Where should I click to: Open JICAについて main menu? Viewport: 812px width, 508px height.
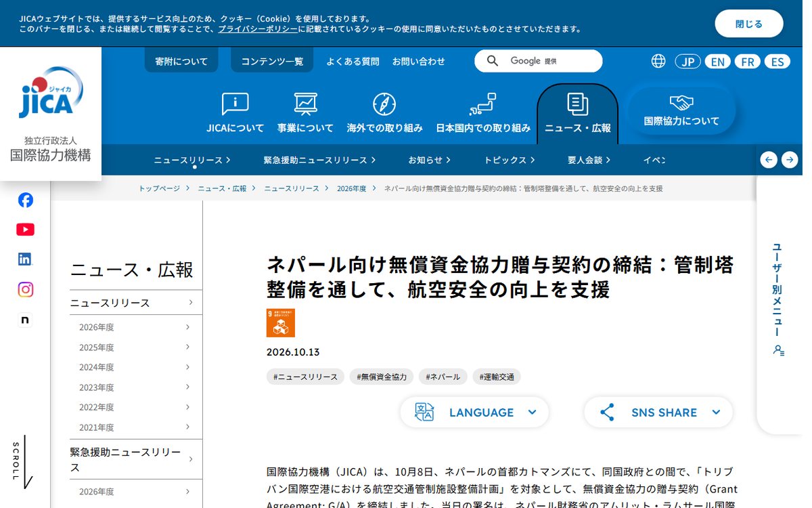(x=235, y=113)
